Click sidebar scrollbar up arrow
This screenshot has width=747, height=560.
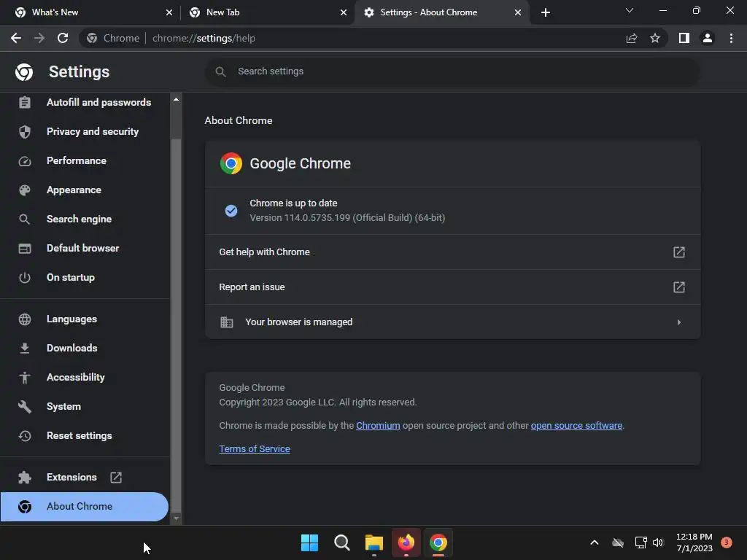(177, 99)
